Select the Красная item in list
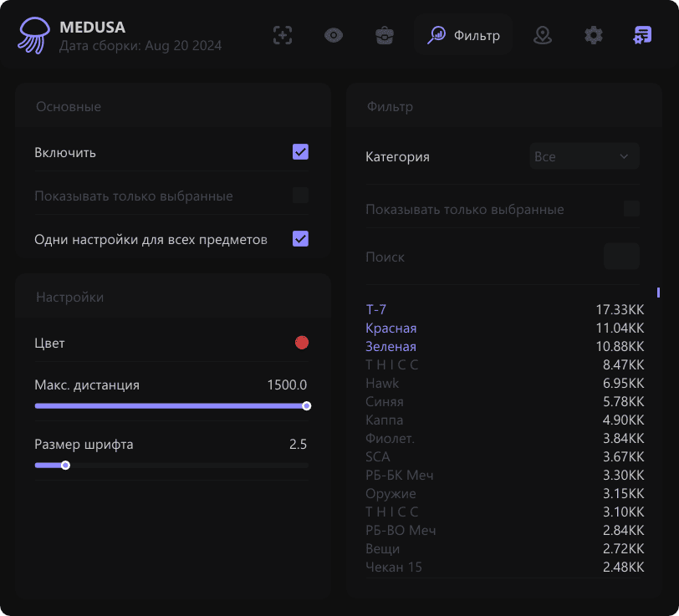This screenshot has width=679, height=616. [391, 328]
